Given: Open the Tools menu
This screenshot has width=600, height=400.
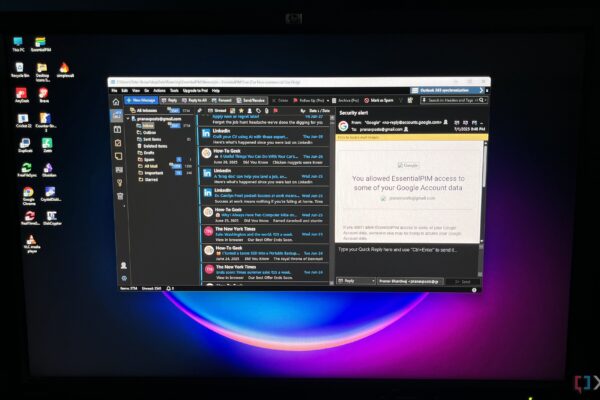Looking at the screenshot, I should [x=174, y=91].
